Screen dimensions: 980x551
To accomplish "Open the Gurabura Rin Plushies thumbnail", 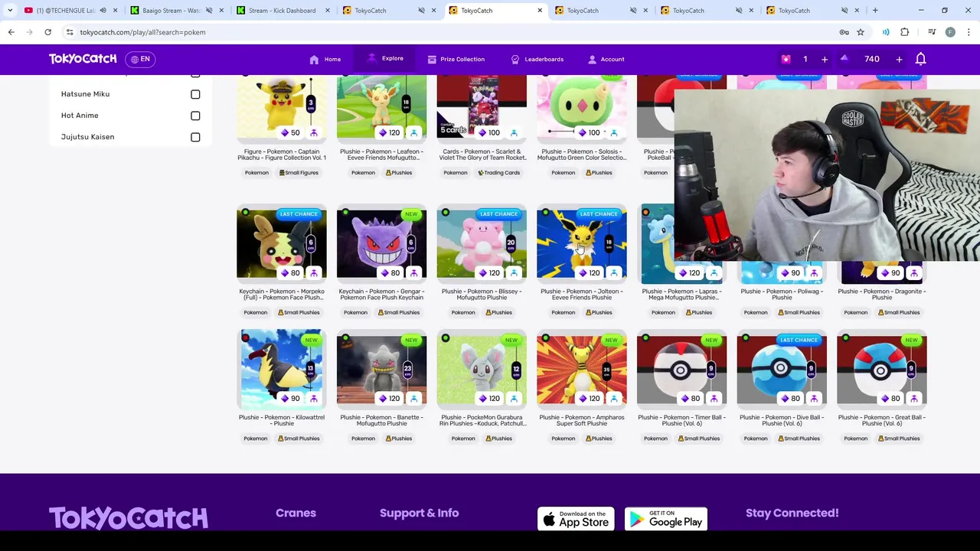I will pos(482,369).
